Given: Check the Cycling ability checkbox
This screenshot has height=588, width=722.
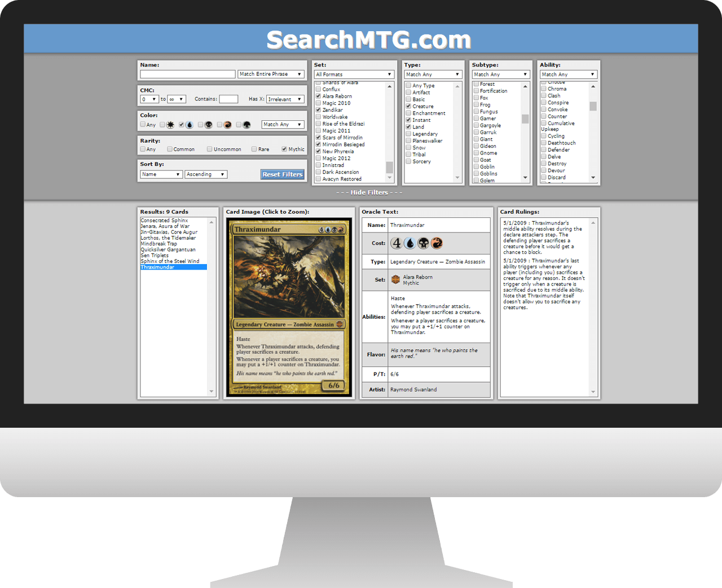Looking at the screenshot, I should click(544, 136).
